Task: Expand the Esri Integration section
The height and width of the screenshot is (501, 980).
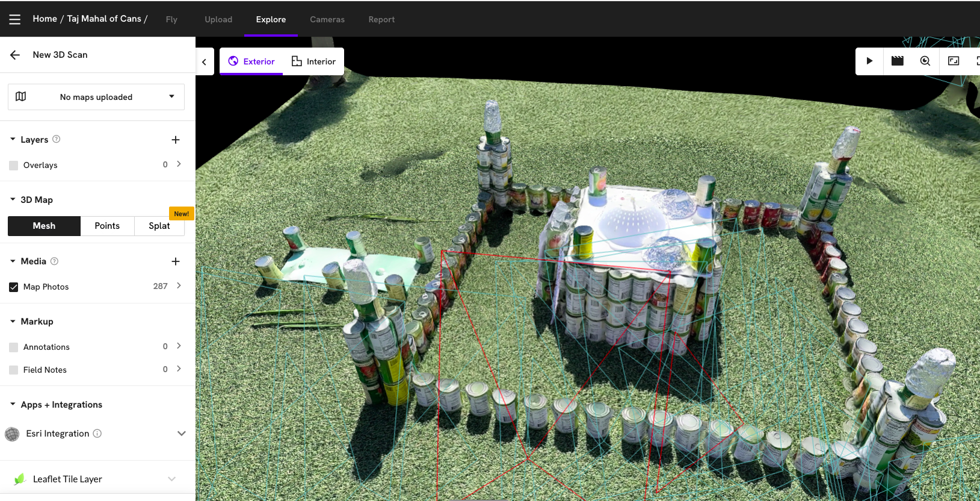Action: [181, 434]
